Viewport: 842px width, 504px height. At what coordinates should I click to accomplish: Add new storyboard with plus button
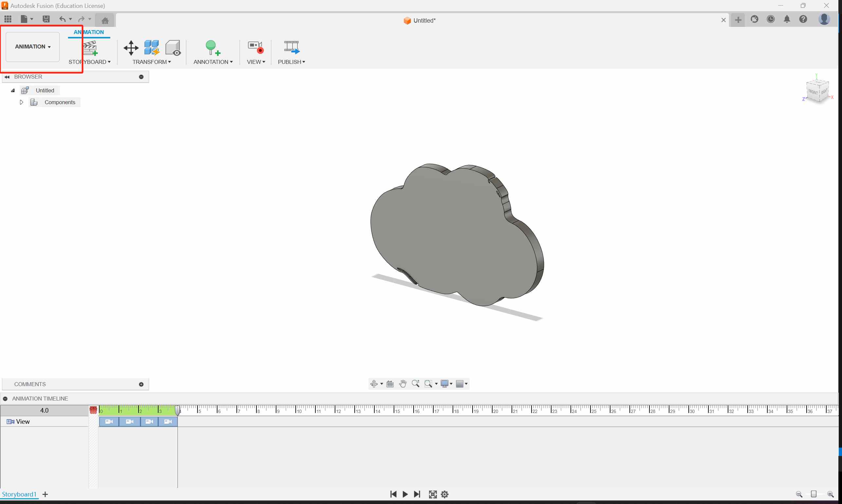(46, 494)
